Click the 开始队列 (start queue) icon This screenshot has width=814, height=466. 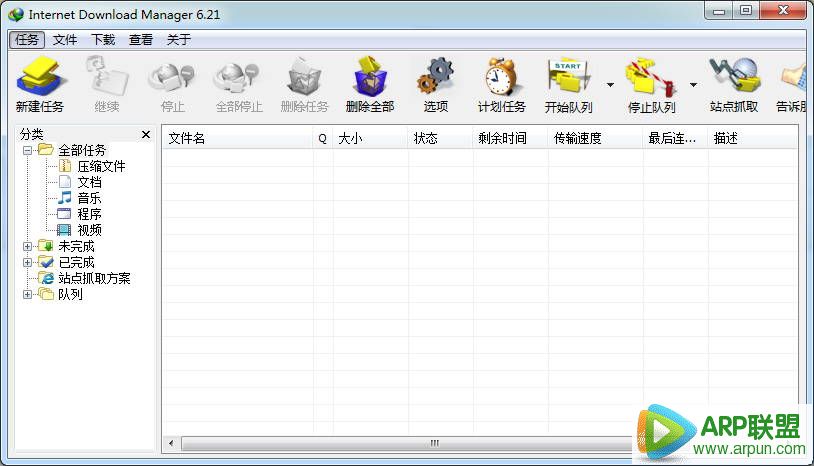568,84
